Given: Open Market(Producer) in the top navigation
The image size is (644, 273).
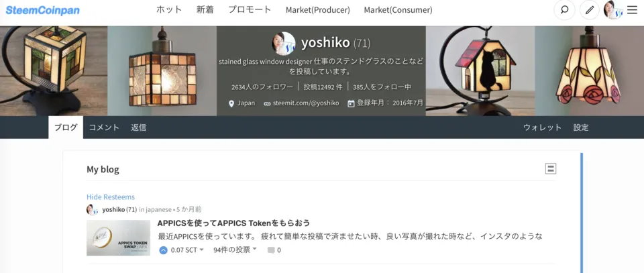Looking at the screenshot, I should [318, 10].
